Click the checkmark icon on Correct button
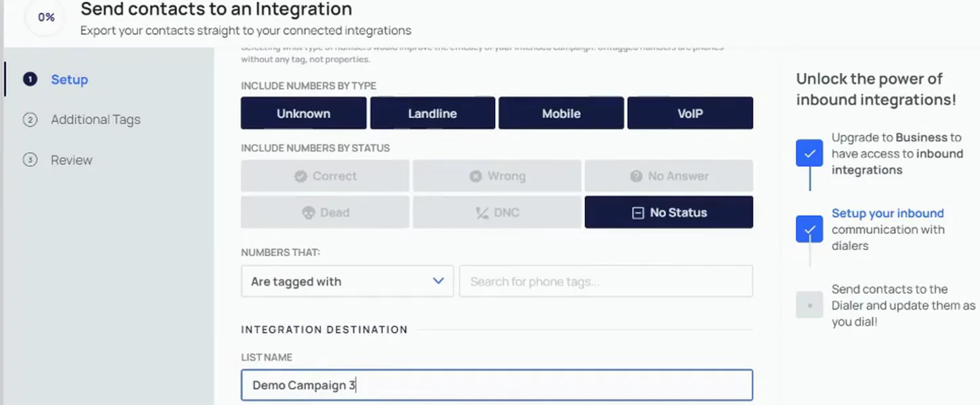 [300, 176]
